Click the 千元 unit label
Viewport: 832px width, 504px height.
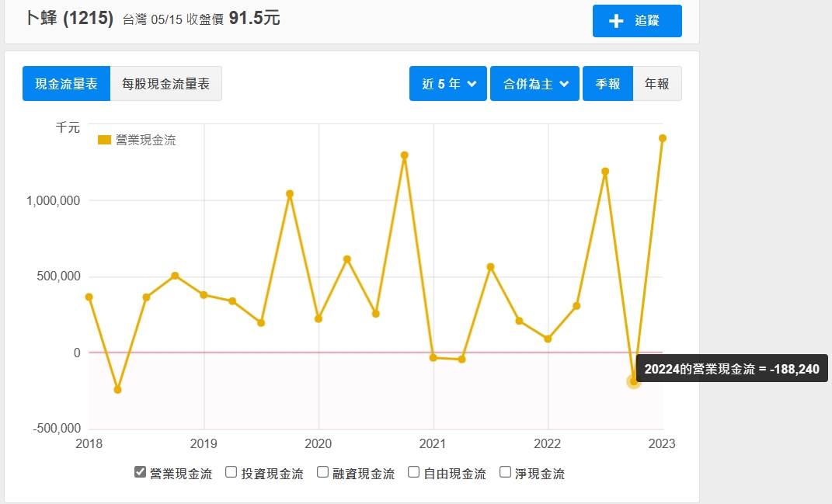tap(68, 128)
